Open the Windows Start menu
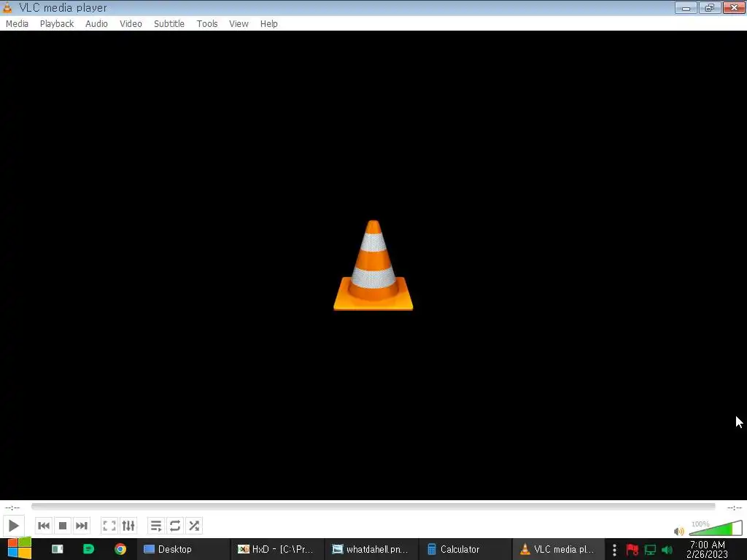The width and height of the screenshot is (747, 560). click(19, 549)
